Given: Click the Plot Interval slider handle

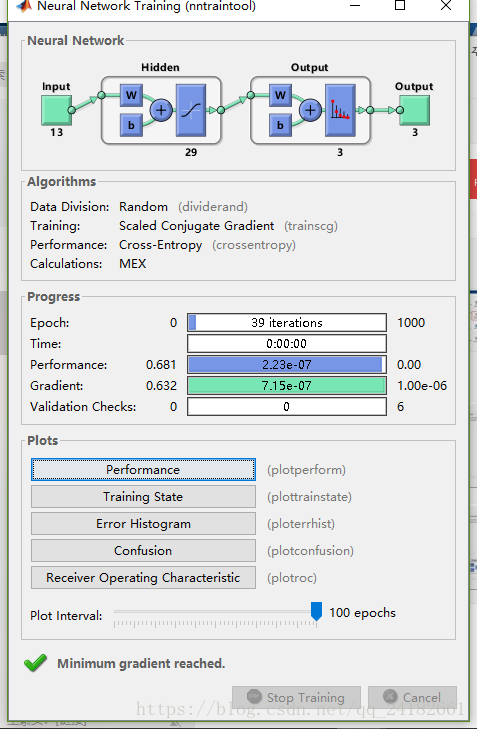Looking at the screenshot, I should 316,611.
